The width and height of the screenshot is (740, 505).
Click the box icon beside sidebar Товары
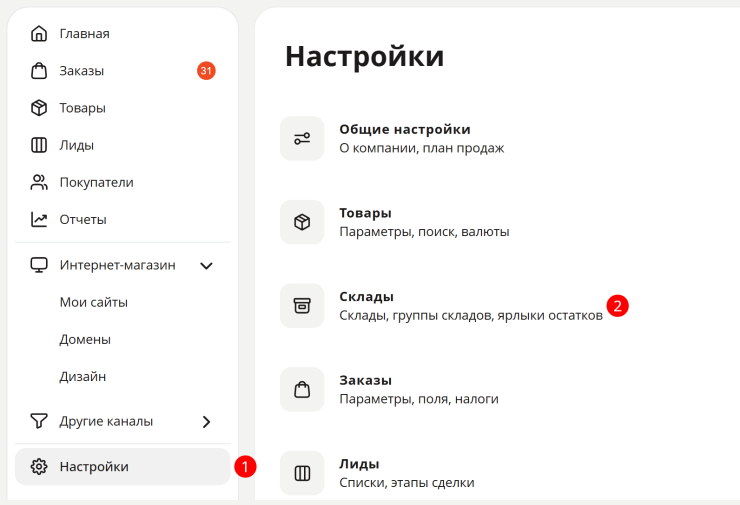pyautogui.click(x=39, y=108)
